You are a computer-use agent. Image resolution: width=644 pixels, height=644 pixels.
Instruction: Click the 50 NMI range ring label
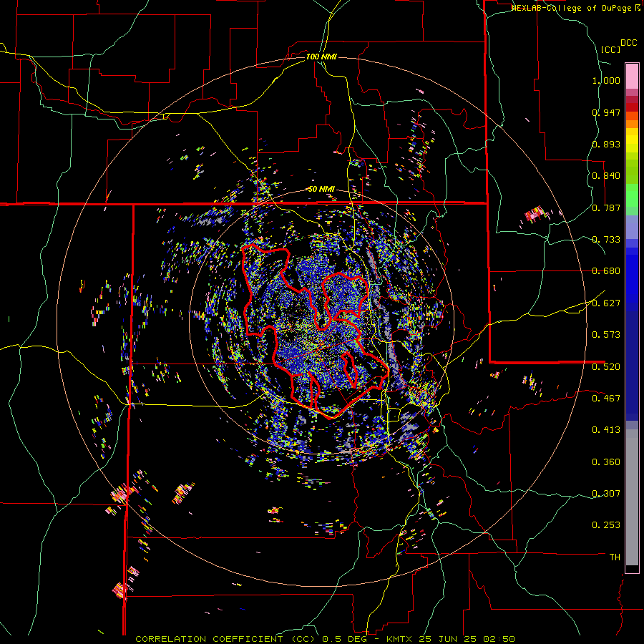(321, 190)
